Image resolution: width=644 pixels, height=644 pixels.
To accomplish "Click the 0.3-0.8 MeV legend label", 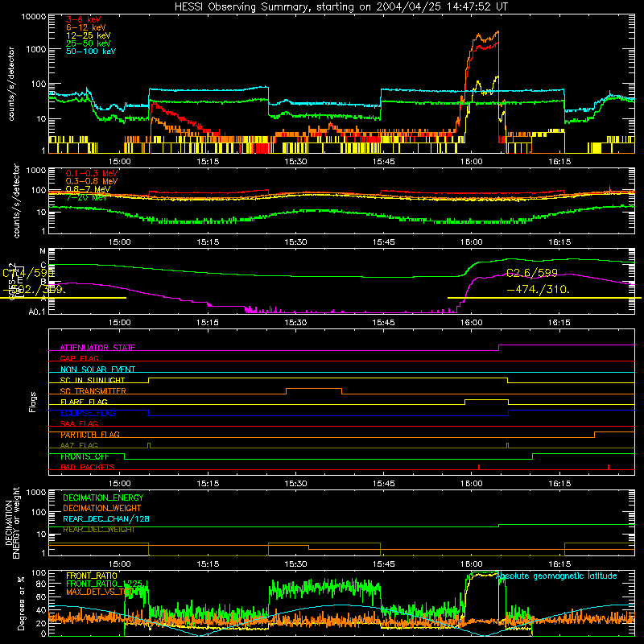I will pos(92,181).
